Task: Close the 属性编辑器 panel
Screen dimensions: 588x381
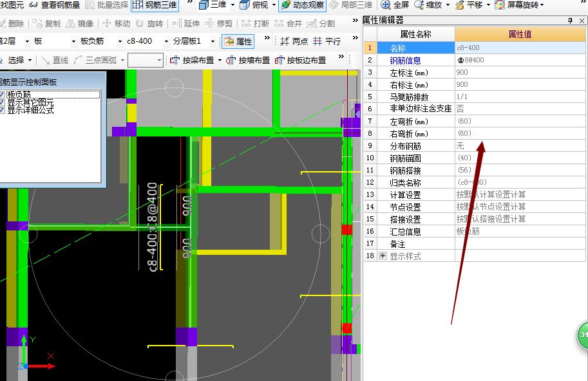Action: coord(582,21)
